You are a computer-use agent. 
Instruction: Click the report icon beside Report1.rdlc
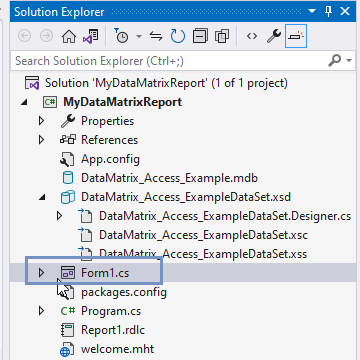tap(68, 330)
